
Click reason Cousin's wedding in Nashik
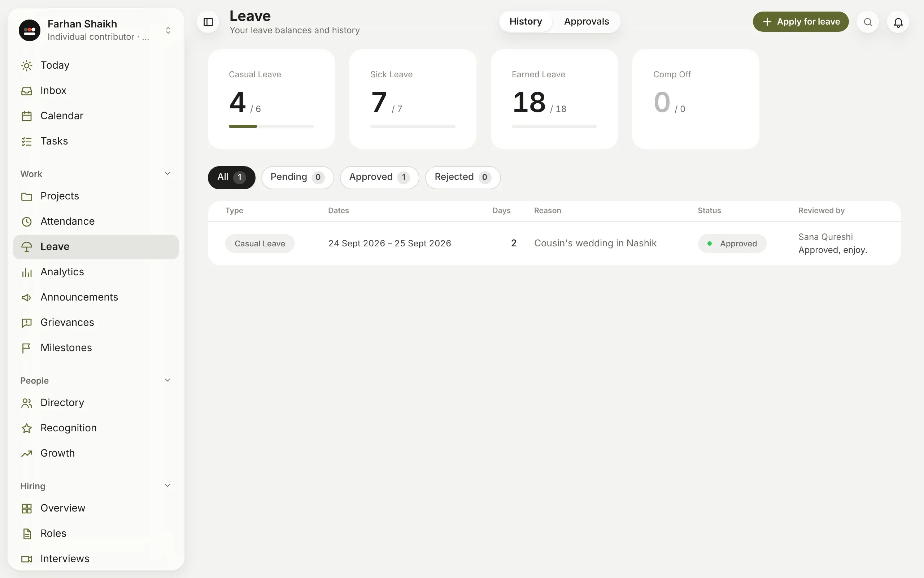tap(595, 243)
